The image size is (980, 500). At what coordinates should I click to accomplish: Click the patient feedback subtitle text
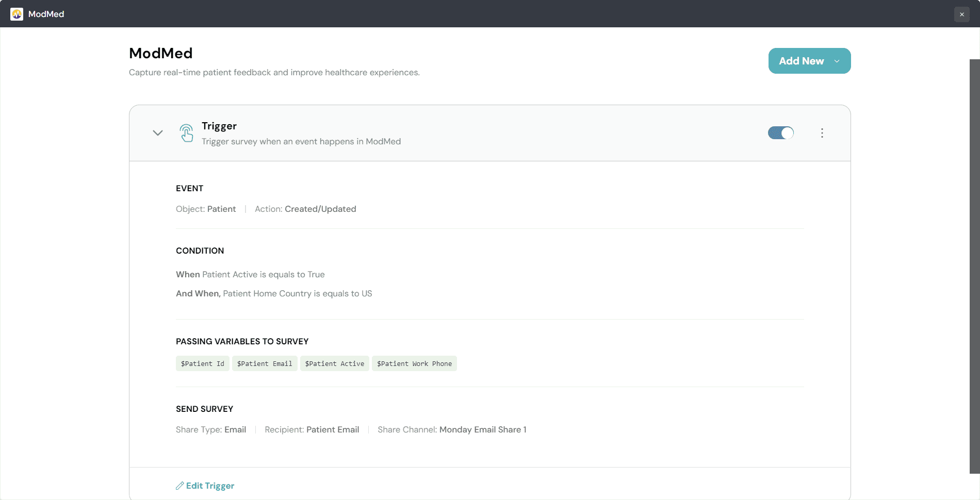[274, 72]
